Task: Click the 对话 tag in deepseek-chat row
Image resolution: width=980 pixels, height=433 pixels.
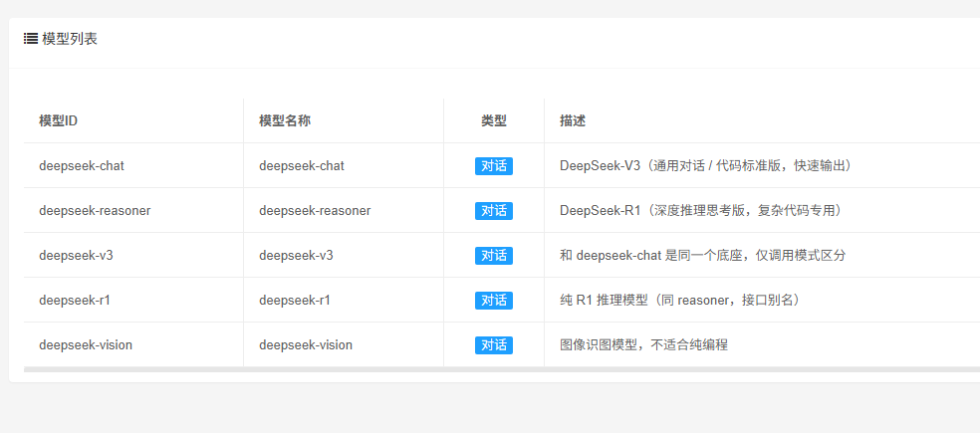Action: click(x=494, y=165)
